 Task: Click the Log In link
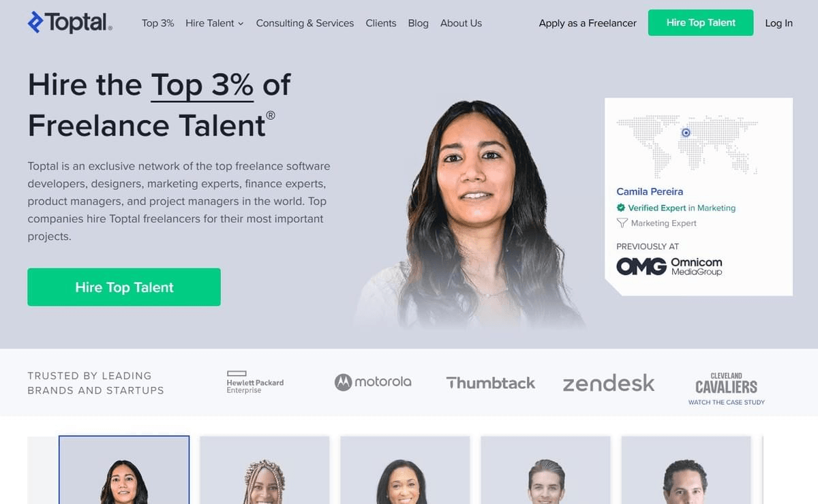click(778, 23)
